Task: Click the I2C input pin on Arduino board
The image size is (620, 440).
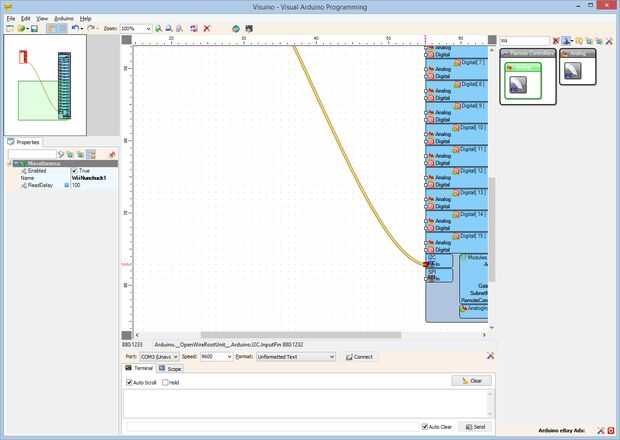Action: coord(426,264)
